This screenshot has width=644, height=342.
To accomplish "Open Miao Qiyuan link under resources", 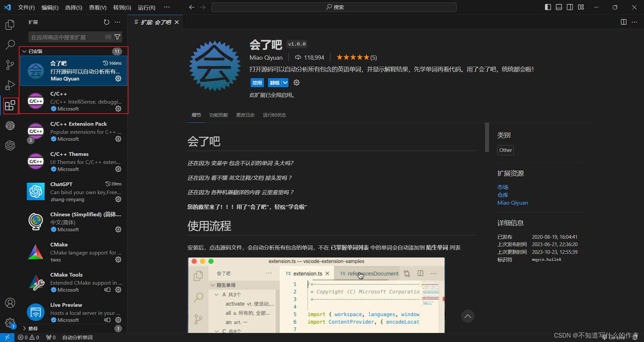I will coord(513,203).
